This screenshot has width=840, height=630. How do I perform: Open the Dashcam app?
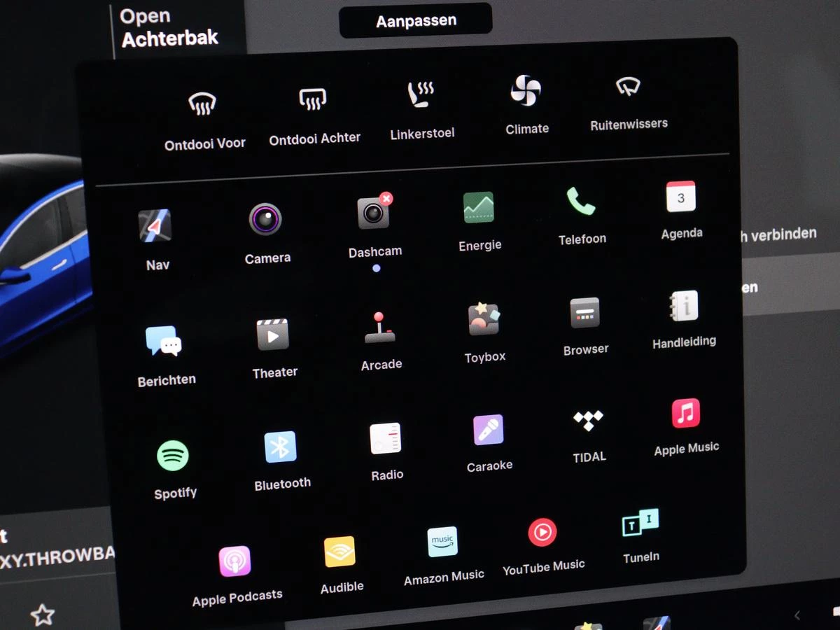[374, 213]
